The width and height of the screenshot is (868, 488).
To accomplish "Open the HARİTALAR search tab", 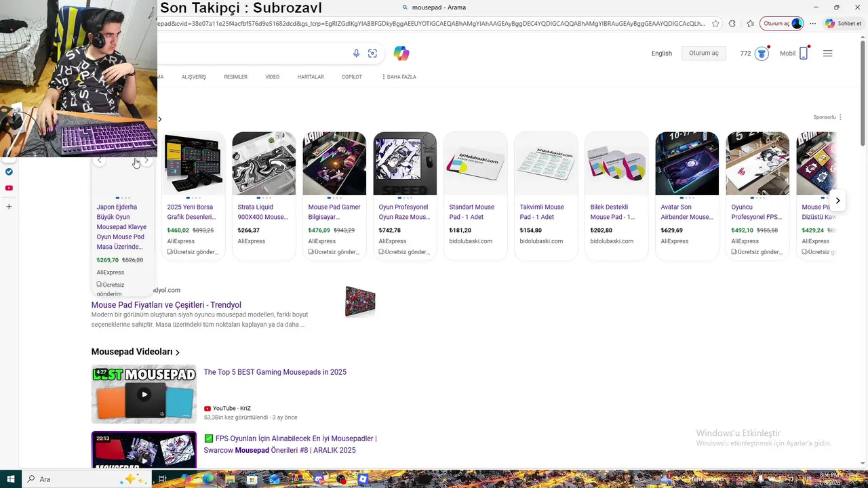I will (311, 77).
